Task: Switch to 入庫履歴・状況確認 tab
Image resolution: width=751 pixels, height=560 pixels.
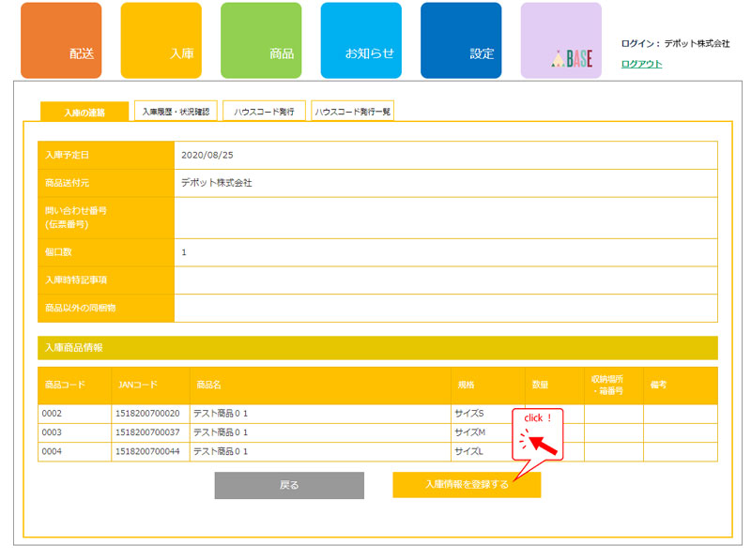Action: click(176, 112)
